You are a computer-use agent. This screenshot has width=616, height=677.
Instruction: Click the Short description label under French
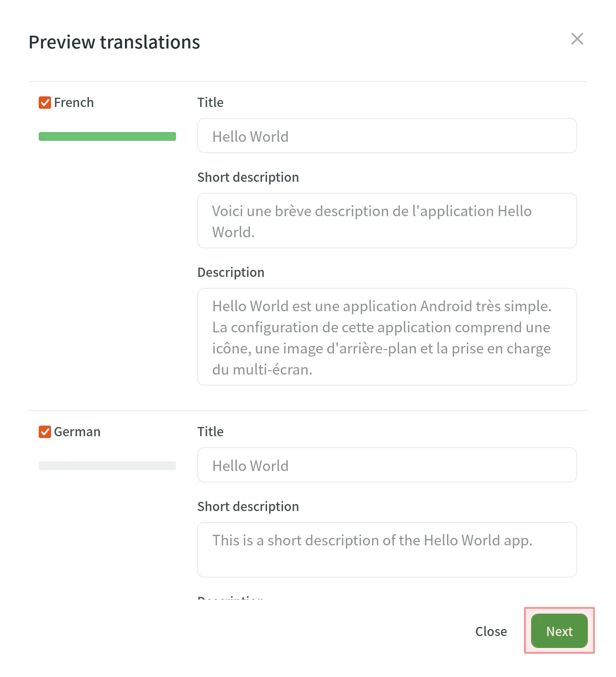click(x=248, y=177)
